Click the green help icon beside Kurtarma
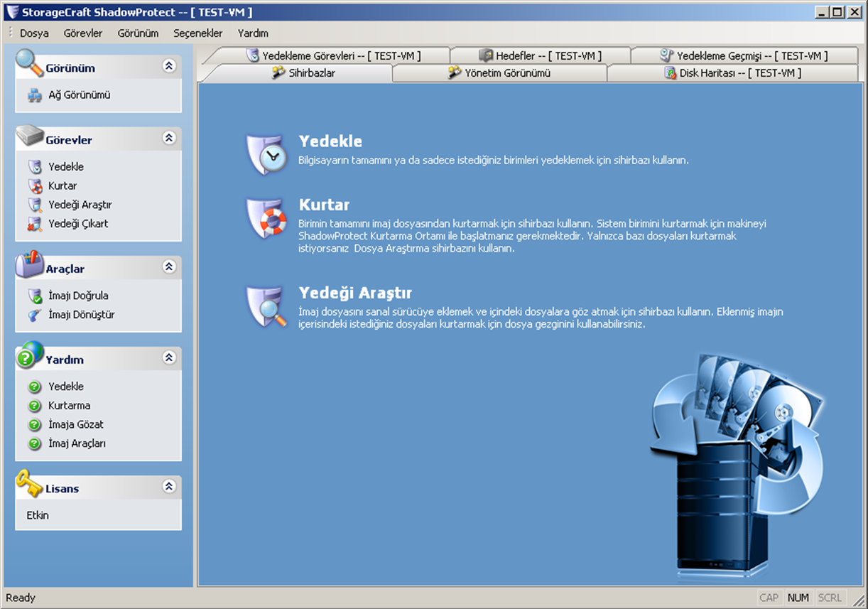The height and width of the screenshot is (609, 868). [34, 406]
